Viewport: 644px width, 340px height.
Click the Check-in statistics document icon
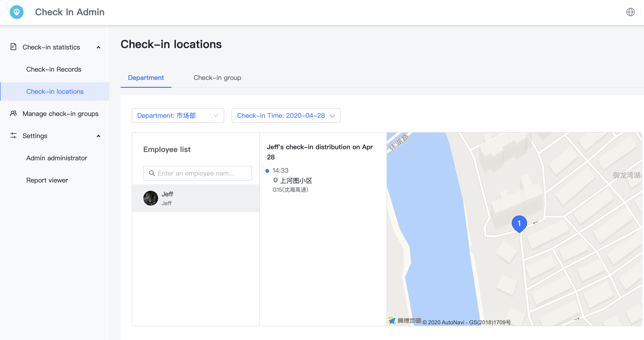[13, 47]
